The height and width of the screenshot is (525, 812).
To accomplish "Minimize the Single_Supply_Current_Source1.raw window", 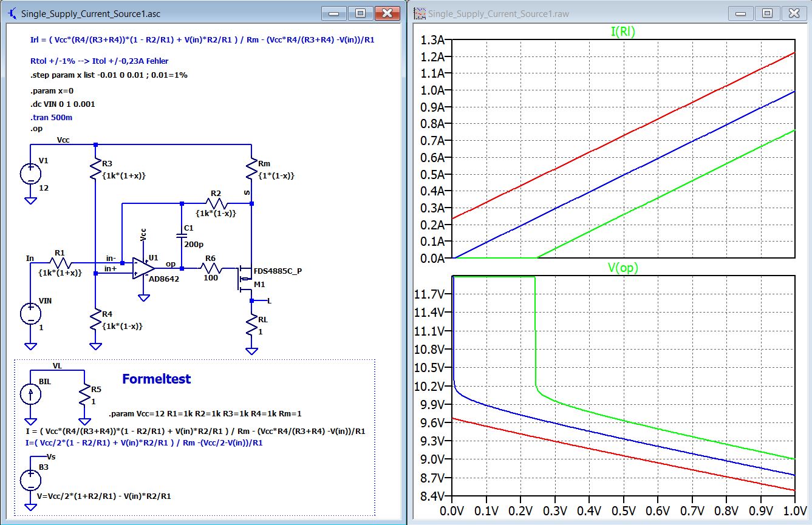I will (x=741, y=13).
